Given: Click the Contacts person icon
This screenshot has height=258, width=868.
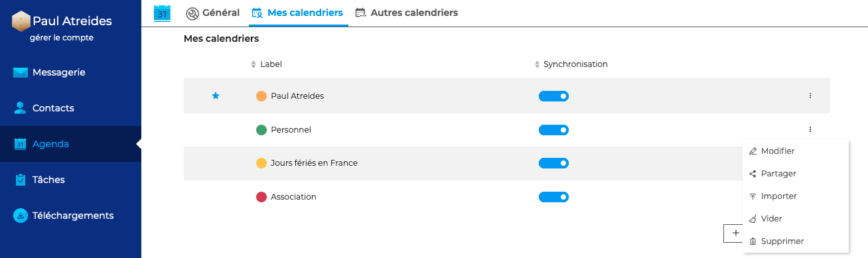Looking at the screenshot, I should tap(21, 108).
